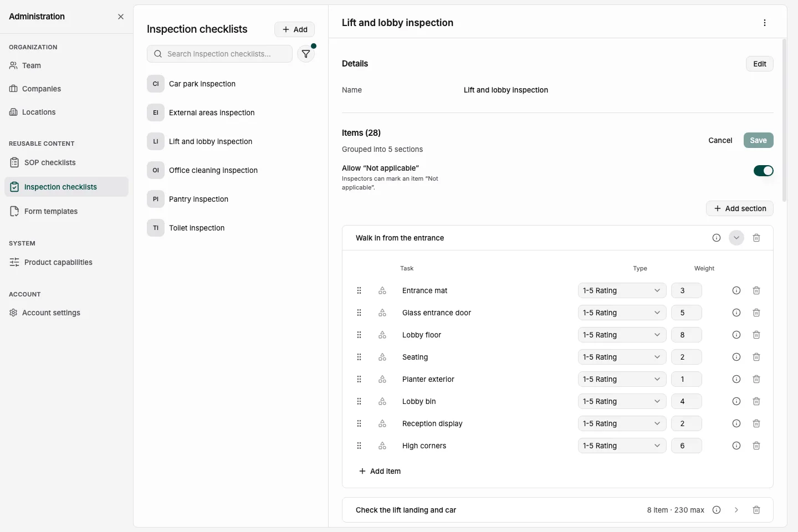The width and height of the screenshot is (798, 532).
Task: Go to SOP checklists
Action: pyautogui.click(x=66, y=162)
